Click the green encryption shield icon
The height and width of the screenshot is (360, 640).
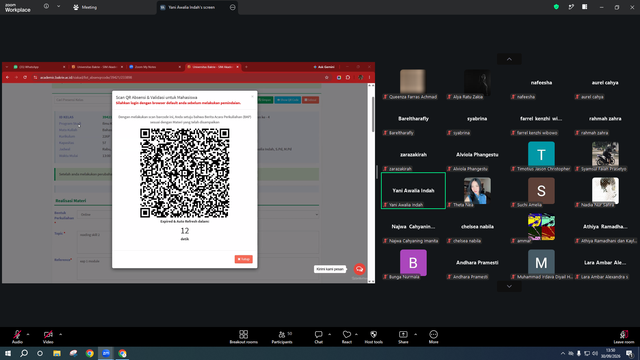click(556, 7)
